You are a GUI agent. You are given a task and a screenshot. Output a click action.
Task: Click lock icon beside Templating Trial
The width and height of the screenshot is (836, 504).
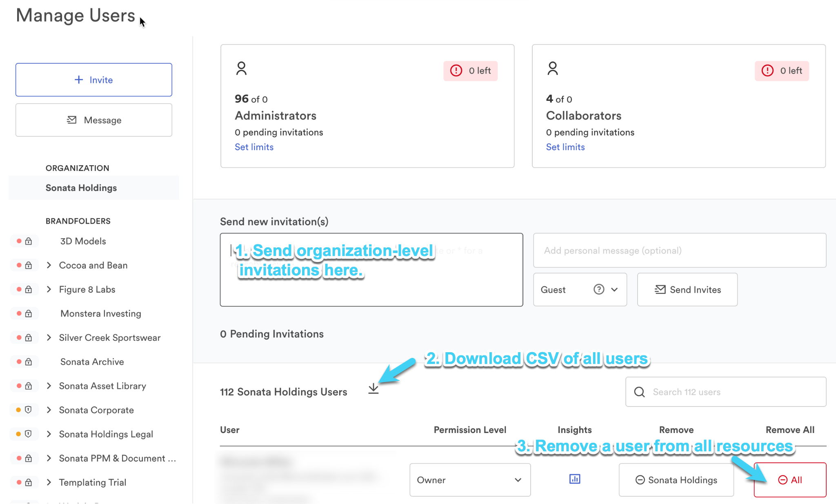29,482
